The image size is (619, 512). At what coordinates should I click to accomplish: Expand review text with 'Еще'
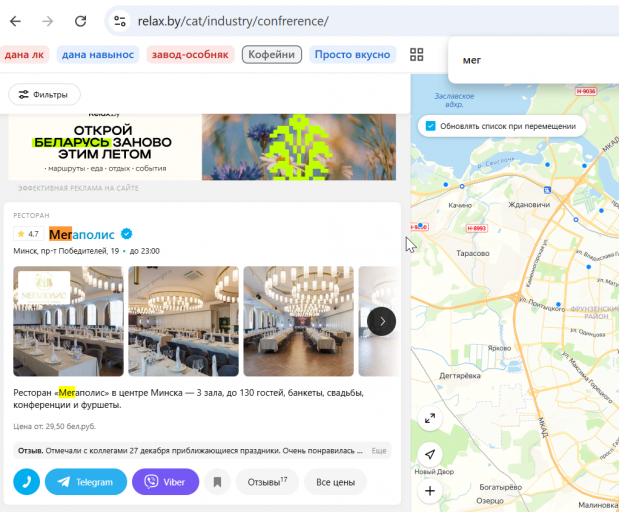coord(379,451)
